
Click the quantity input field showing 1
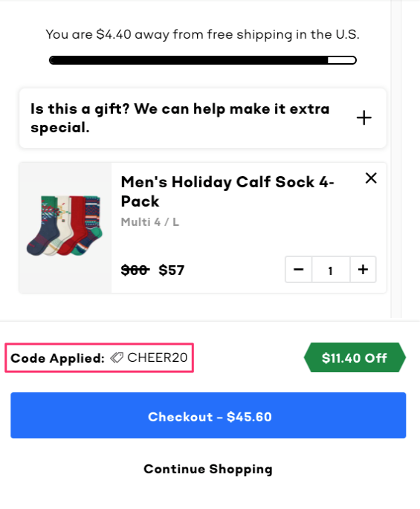pos(331,270)
